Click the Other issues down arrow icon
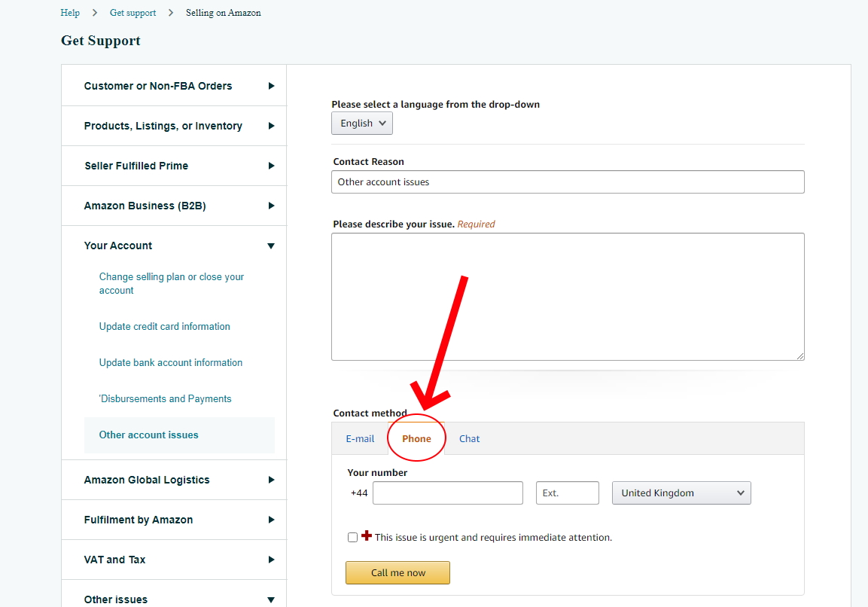Viewport: 868px width, 607px height. click(x=271, y=600)
